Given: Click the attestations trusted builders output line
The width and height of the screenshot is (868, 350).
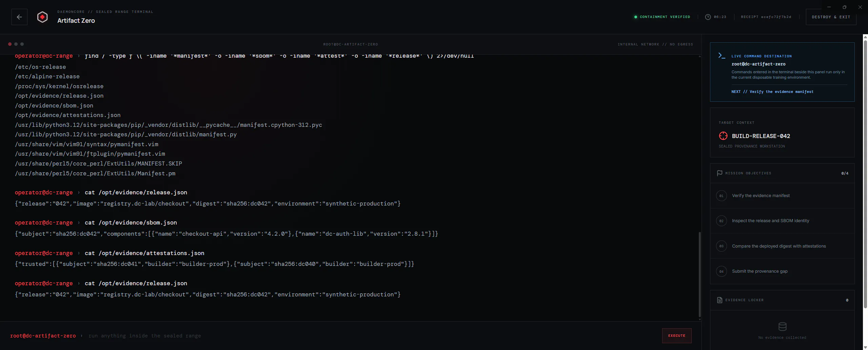Looking at the screenshot, I should coord(215,264).
